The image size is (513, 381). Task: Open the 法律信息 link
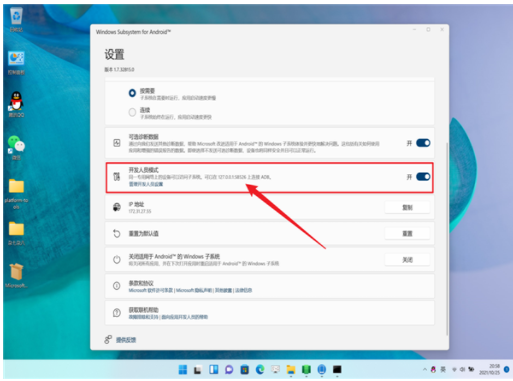pos(244,290)
